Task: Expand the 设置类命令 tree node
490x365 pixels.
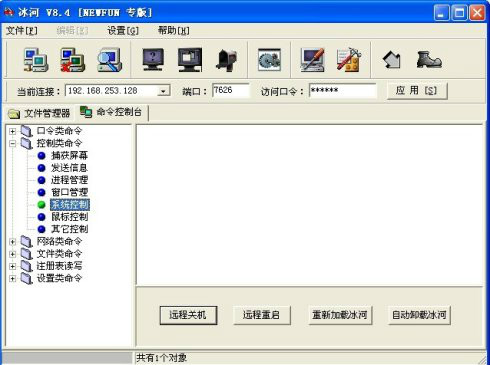Action: [x=13, y=278]
